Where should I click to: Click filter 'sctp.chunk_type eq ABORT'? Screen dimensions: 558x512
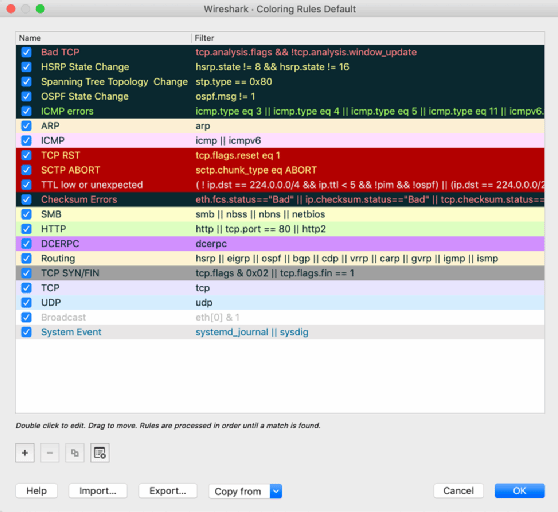click(x=256, y=170)
